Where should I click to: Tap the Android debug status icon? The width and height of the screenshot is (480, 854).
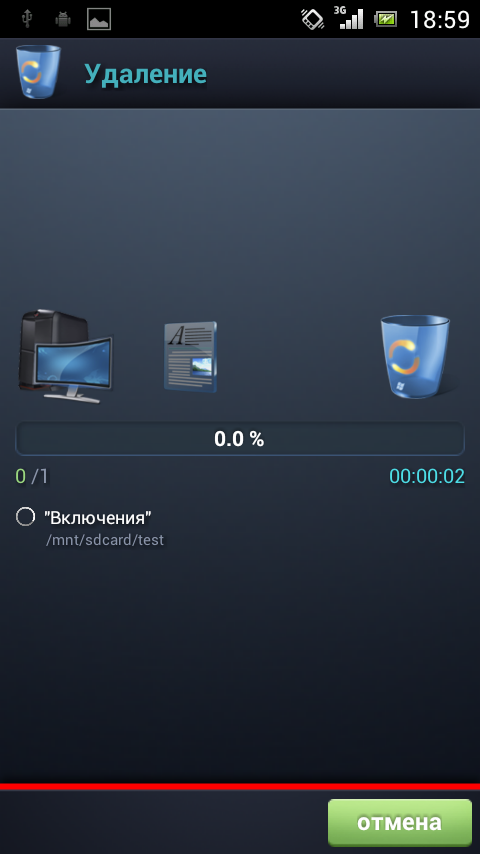click(x=63, y=20)
